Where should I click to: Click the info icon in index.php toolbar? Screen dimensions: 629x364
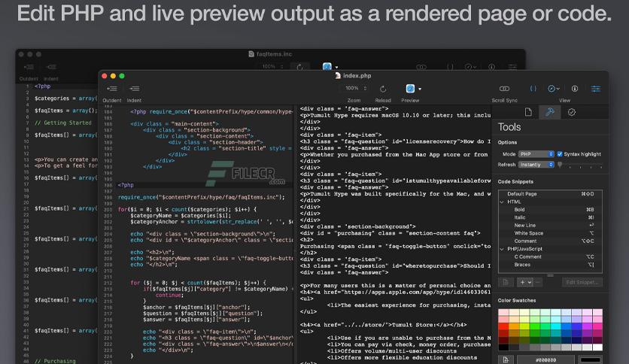574,89
